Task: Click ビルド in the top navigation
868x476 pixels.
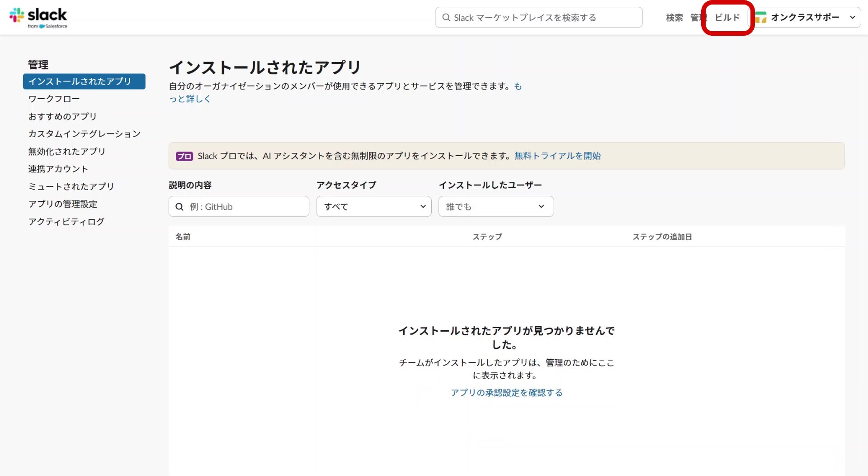Action: coord(727,18)
